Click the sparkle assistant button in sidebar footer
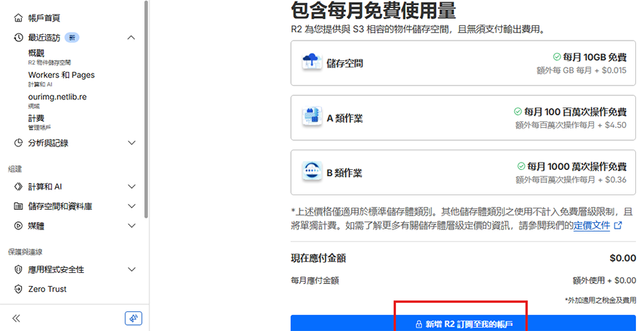The image size is (644, 331). pyautogui.click(x=133, y=318)
